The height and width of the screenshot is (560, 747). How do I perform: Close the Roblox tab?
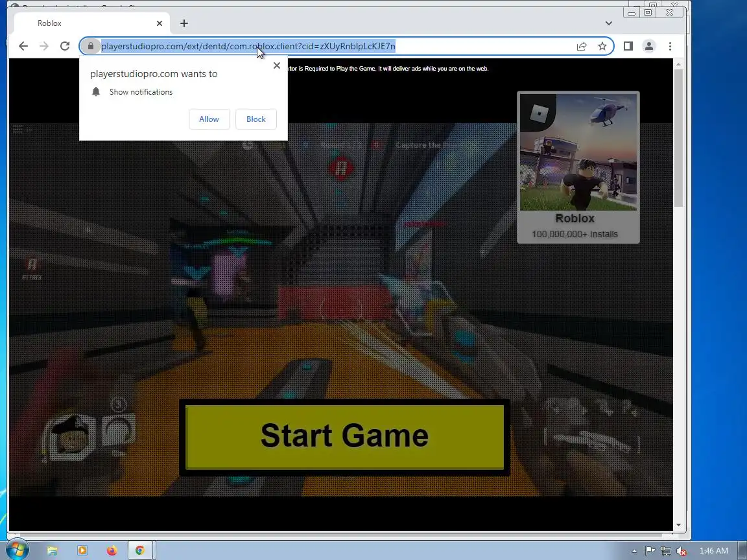point(160,23)
